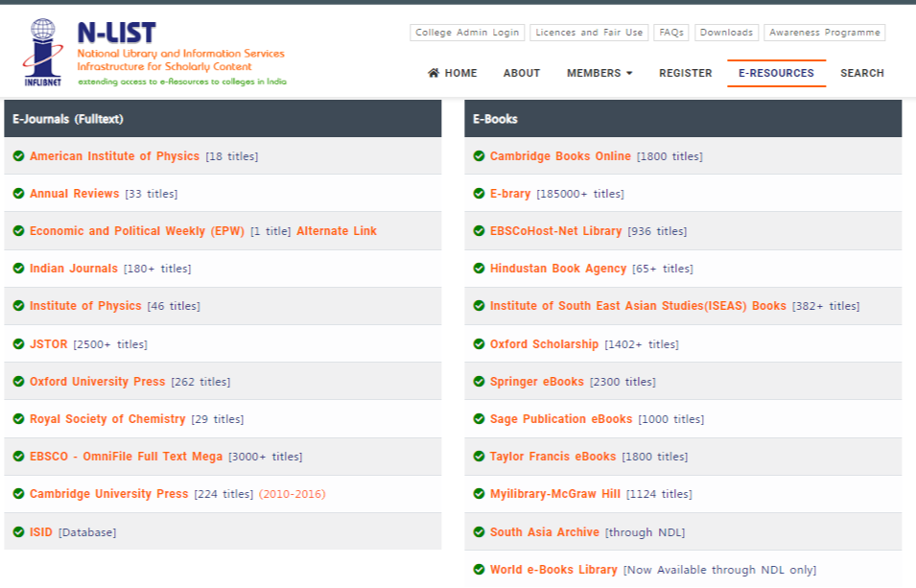Screen dimensions: 916x588
Task: Open Cambridge Books Online link
Action: coord(560,156)
